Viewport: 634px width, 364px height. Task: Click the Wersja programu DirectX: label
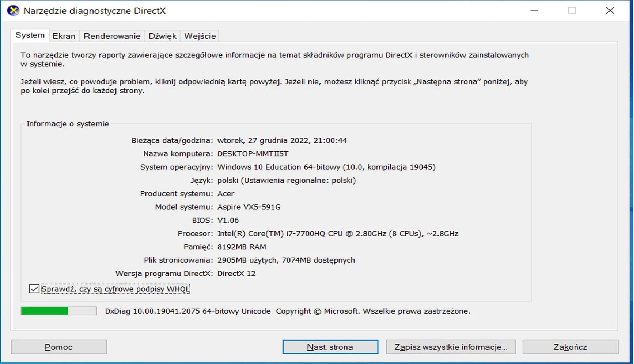pyautogui.click(x=164, y=274)
